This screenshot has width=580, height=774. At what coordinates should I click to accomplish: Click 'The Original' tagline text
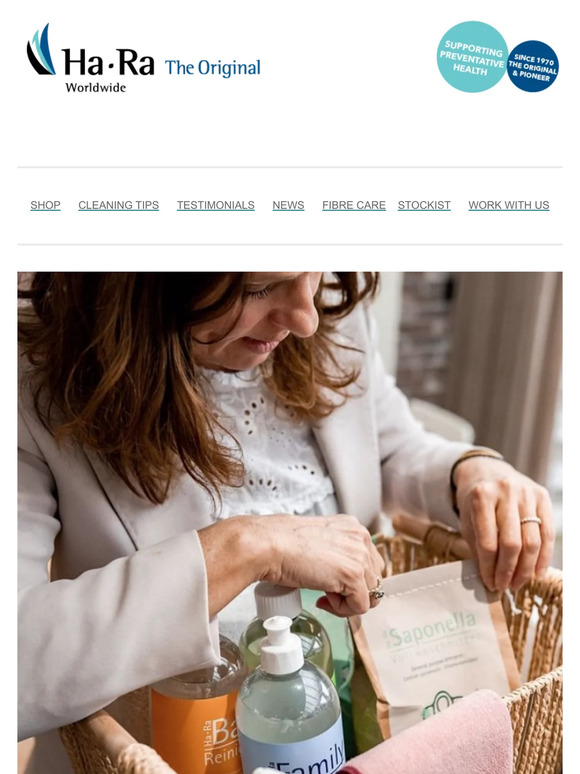tap(212, 68)
